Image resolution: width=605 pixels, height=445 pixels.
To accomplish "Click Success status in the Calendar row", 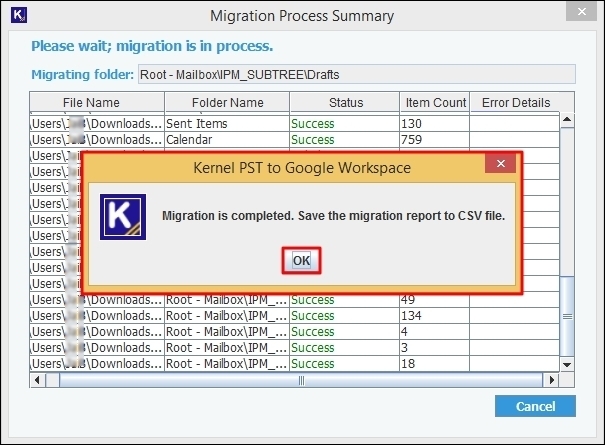I will point(345,139).
